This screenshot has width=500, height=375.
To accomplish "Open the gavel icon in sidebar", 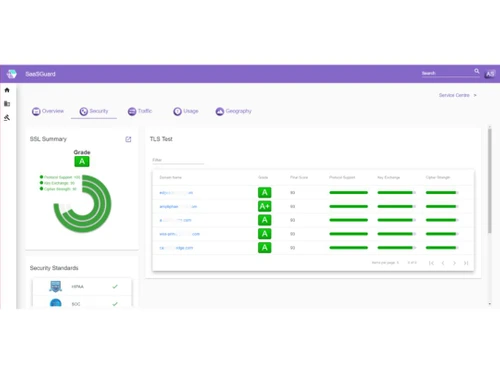I will [7, 118].
